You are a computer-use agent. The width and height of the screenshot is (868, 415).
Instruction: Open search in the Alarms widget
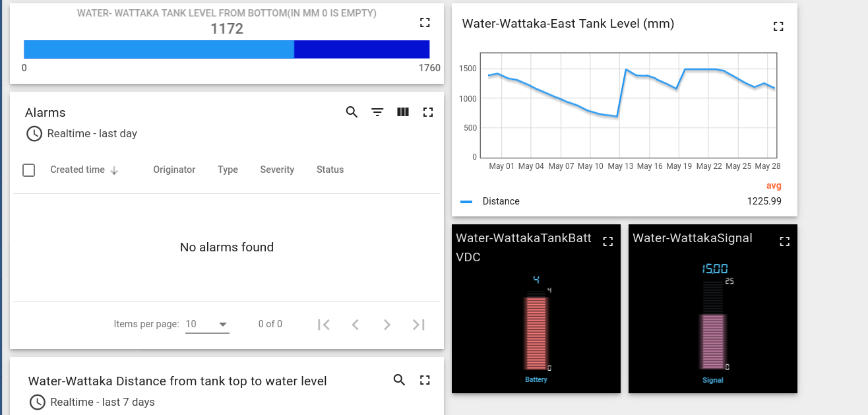(x=352, y=112)
